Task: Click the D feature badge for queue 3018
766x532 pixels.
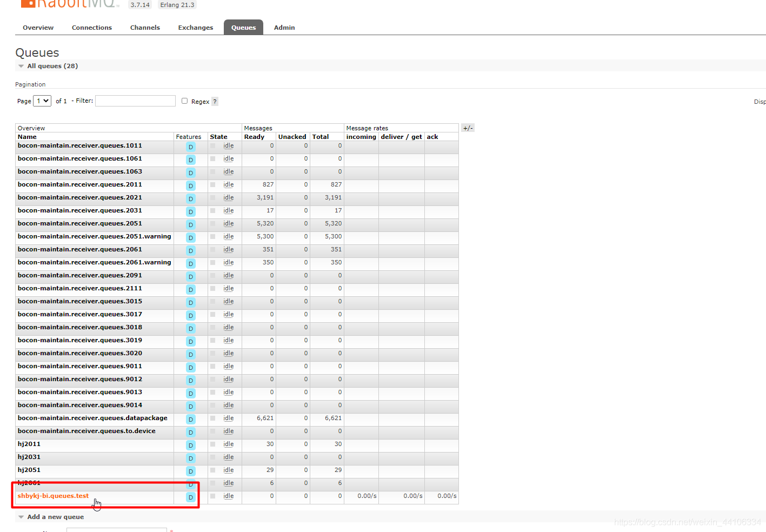Action: (x=191, y=329)
